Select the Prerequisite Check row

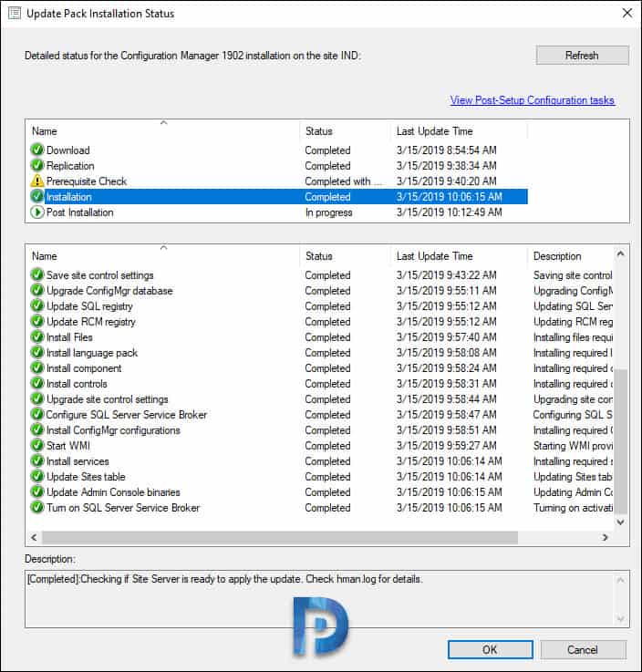point(87,181)
